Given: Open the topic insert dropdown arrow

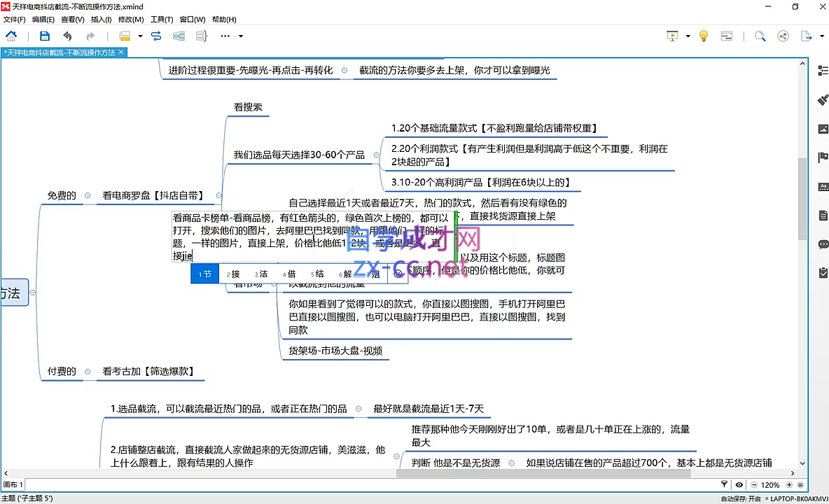Looking at the screenshot, I should pos(140,36).
